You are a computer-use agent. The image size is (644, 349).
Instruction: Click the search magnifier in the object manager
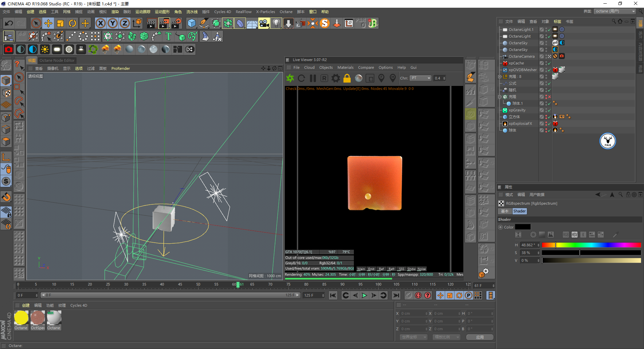point(614,21)
